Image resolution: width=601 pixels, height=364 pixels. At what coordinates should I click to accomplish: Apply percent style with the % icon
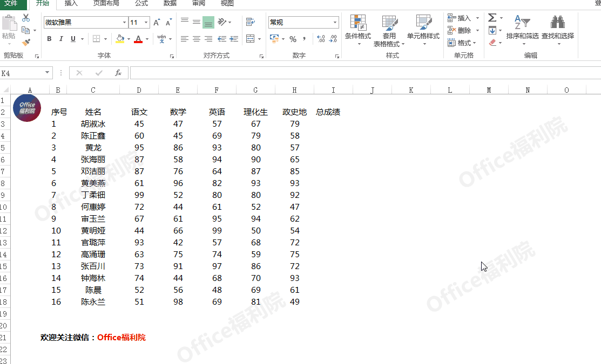click(293, 39)
